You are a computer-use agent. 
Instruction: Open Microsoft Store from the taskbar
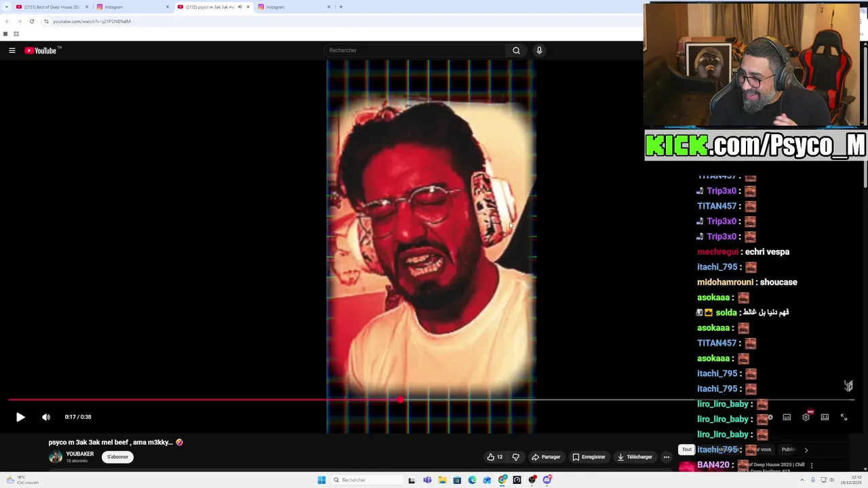pos(457,480)
